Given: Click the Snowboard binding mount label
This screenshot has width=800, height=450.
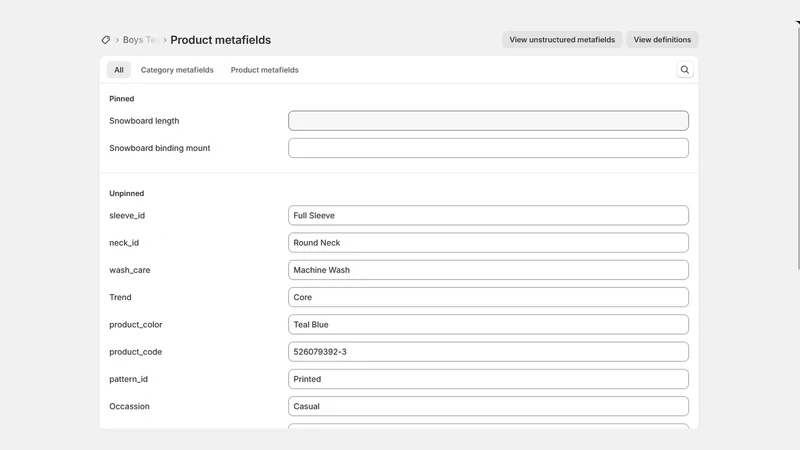Looking at the screenshot, I should pos(160,148).
